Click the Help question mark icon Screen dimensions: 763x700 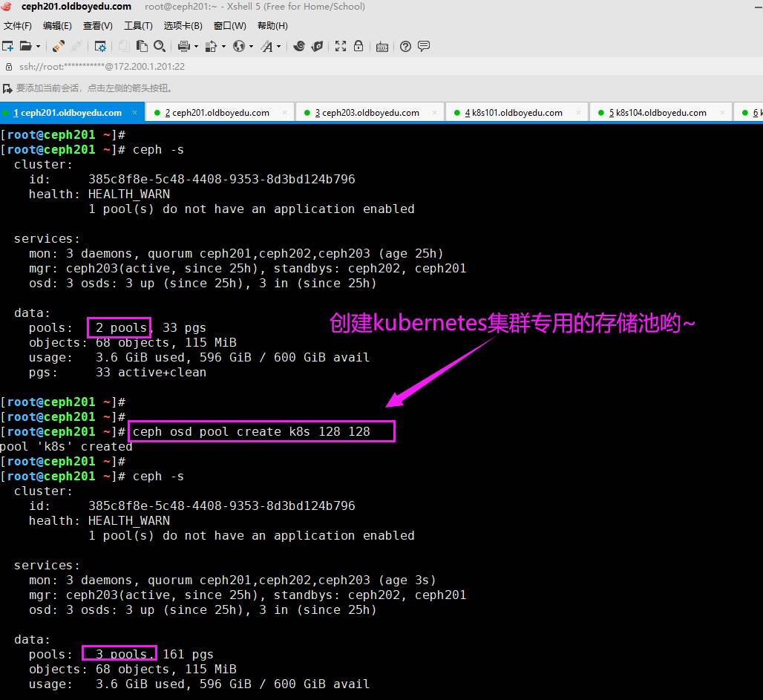pos(405,46)
